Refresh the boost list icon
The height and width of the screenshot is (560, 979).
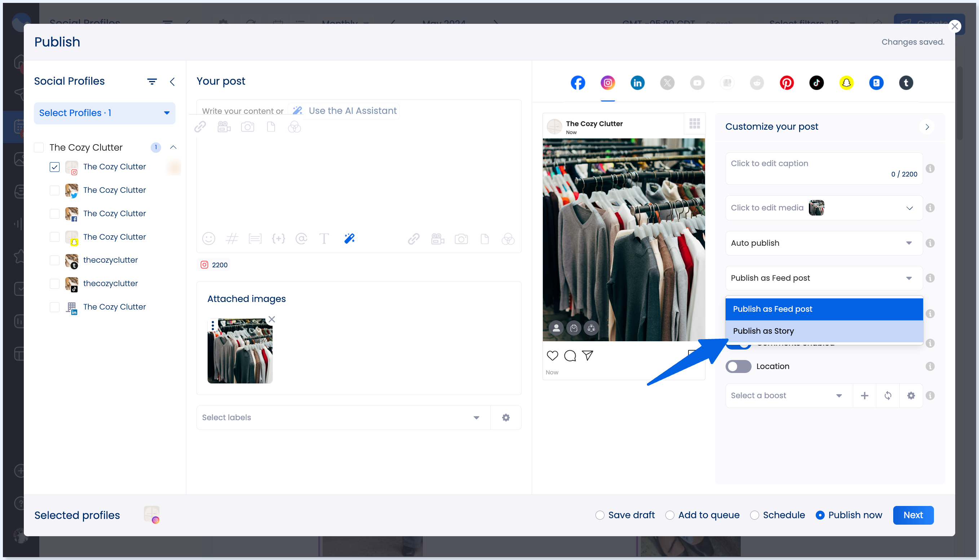point(888,396)
